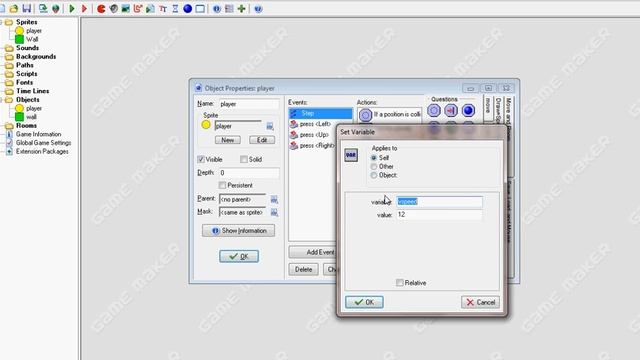640x360 pixels.
Task: Open the Mask selection menu icon
Action: click(274, 212)
